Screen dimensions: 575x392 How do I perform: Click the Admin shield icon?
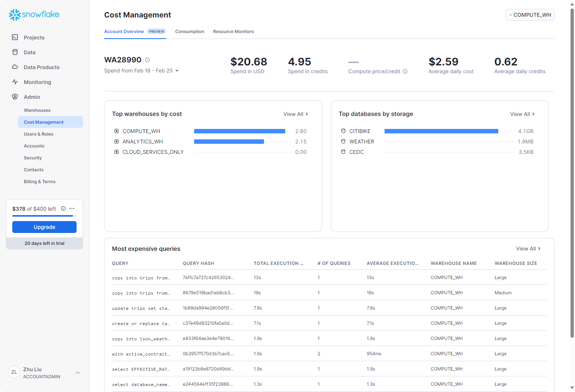coord(15,97)
